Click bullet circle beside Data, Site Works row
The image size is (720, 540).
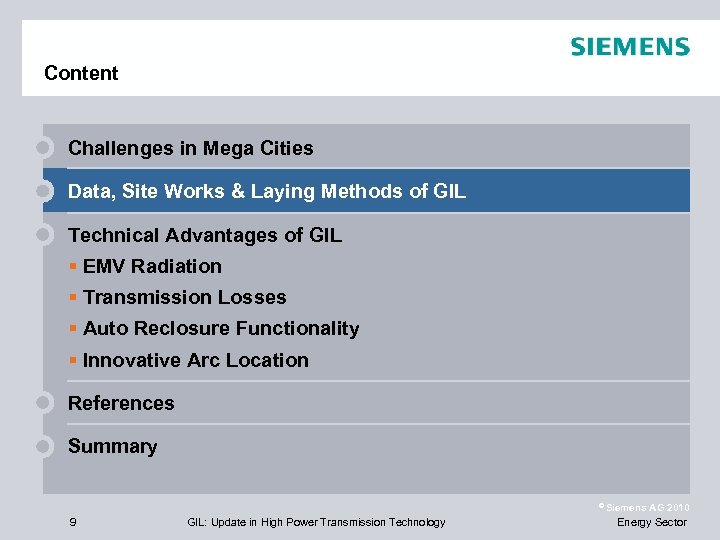pyautogui.click(x=44, y=191)
